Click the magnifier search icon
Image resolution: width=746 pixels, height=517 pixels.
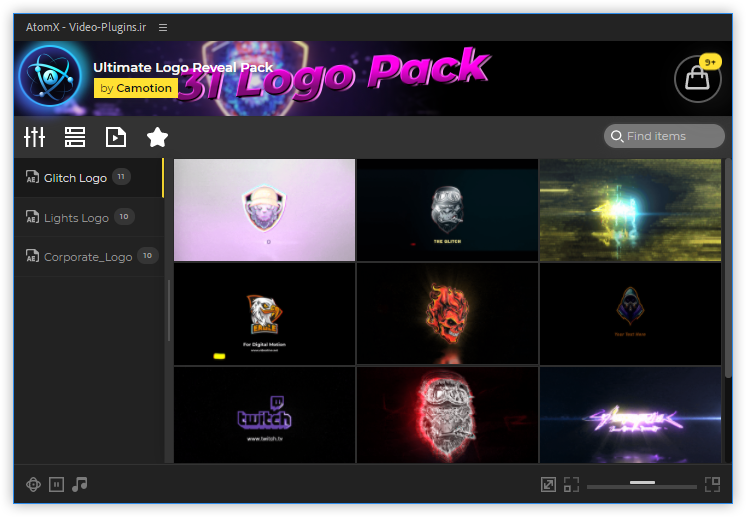pyautogui.click(x=617, y=136)
